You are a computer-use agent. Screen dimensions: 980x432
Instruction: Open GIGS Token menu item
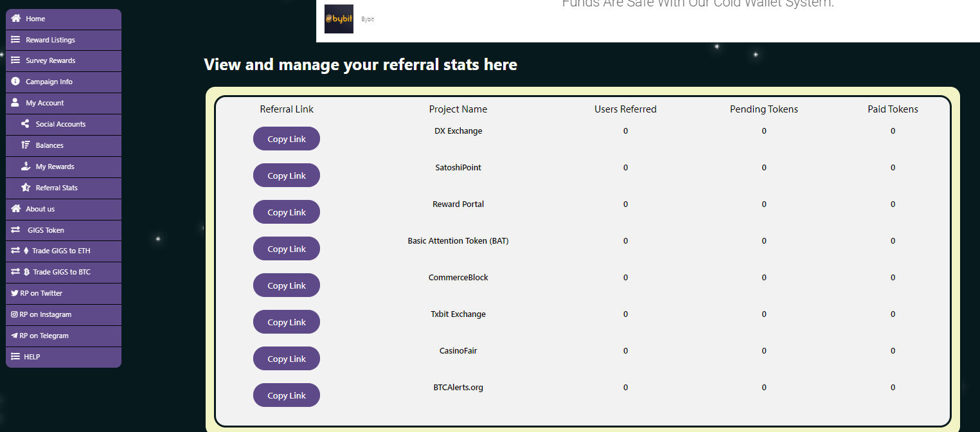tap(64, 230)
